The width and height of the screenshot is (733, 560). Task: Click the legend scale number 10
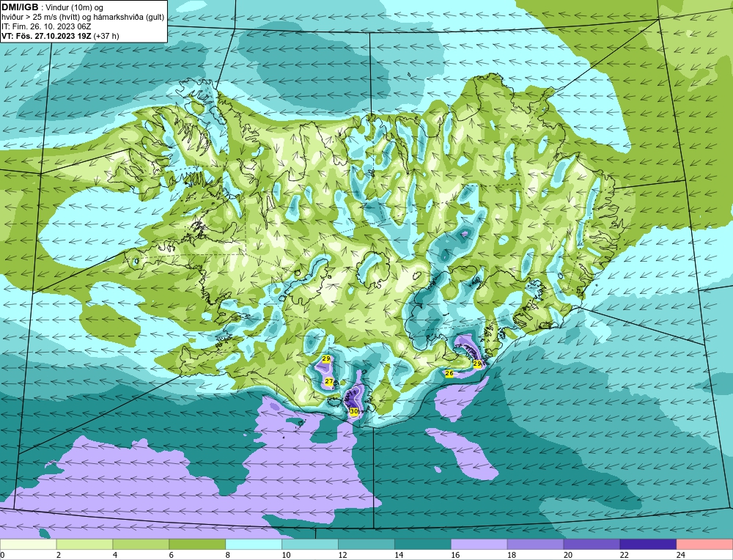[286, 555]
